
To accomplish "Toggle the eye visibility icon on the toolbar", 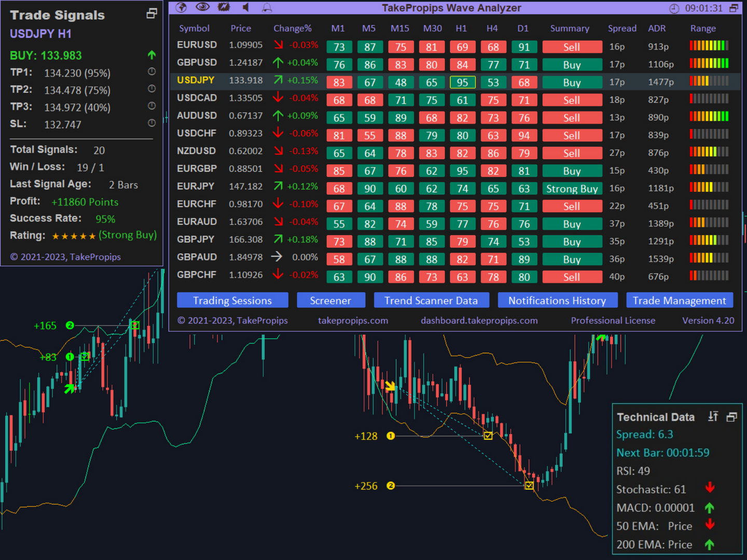I will click(x=202, y=7).
